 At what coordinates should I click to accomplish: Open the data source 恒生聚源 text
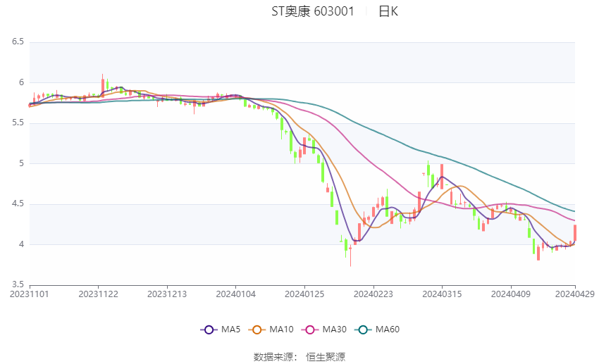pos(326,357)
